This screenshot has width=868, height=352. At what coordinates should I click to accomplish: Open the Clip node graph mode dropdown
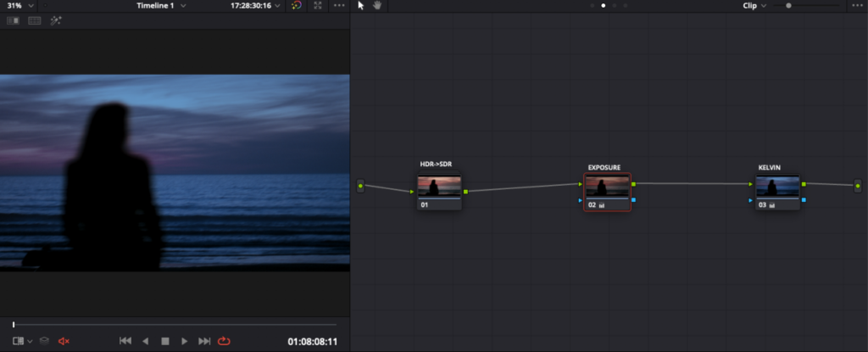(x=754, y=6)
